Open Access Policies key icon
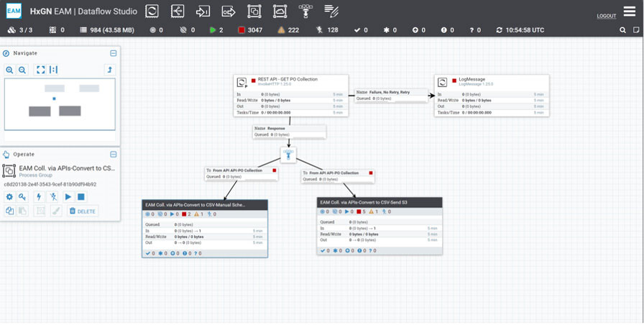This screenshot has width=644, height=325. 22,197
